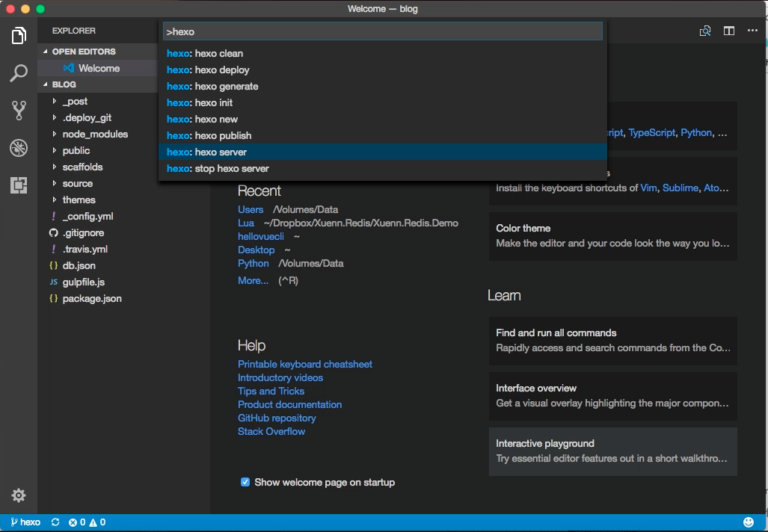768x532 pixels.
Task: Open Find and run all commands card
Action: 612,341
